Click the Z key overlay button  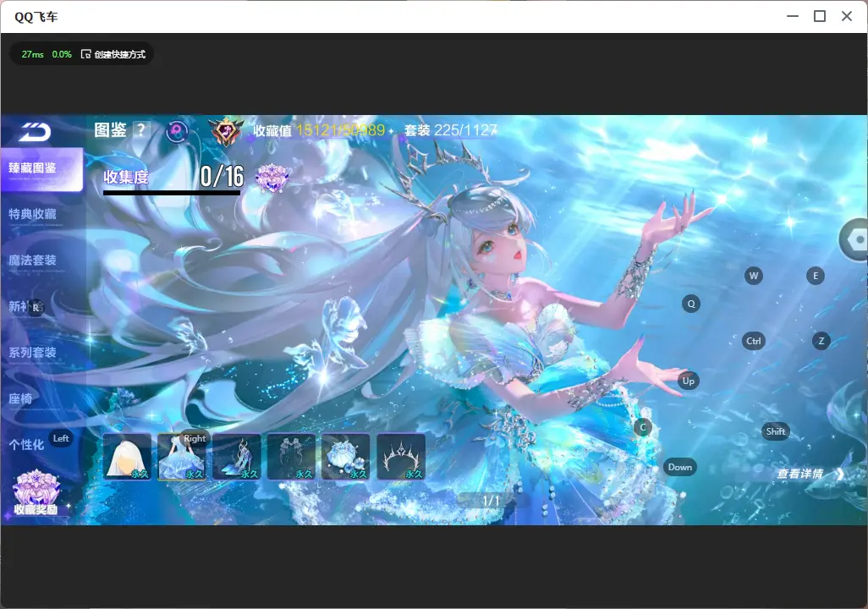pyautogui.click(x=821, y=341)
